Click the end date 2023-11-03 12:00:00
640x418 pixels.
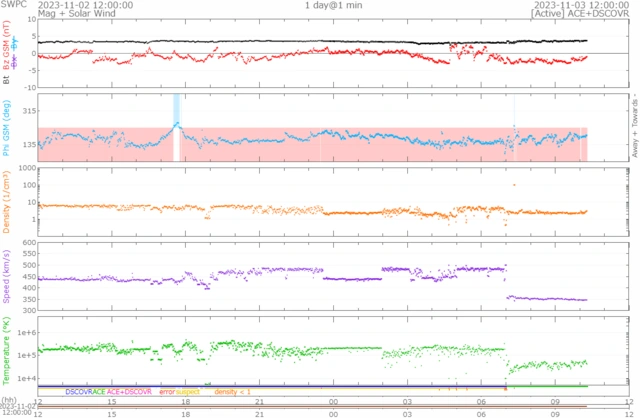(x=577, y=5)
